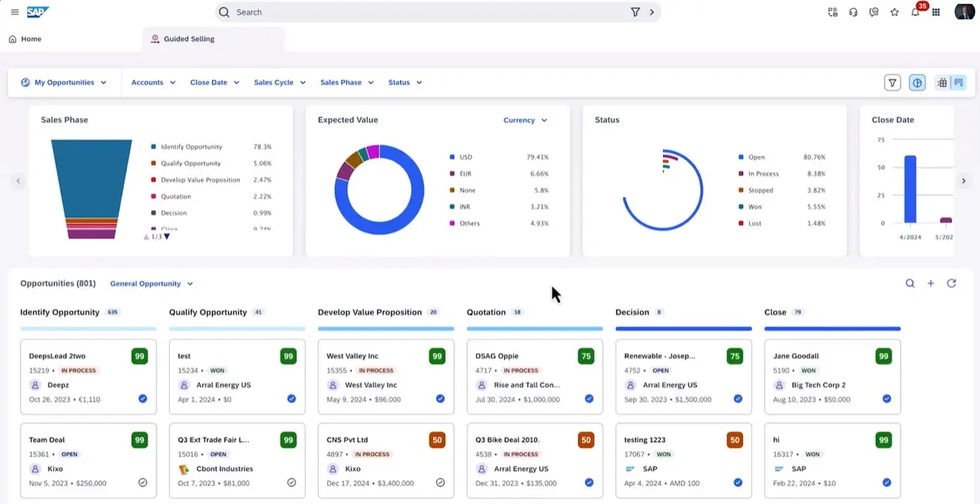Open the headset support icon
The width and height of the screenshot is (980, 504).
[853, 13]
